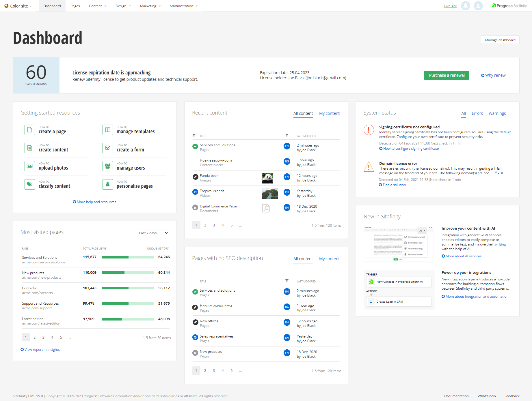Image resolution: width=532 pixels, height=401 pixels.
Task: Open user profile avatar icon
Action: (x=478, y=6)
